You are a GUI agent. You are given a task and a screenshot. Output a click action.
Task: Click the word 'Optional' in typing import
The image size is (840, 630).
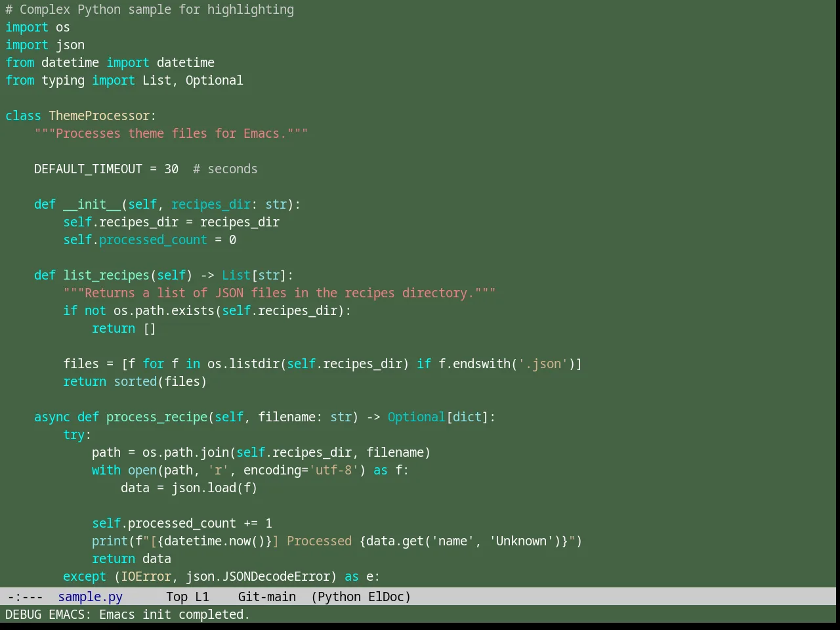point(215,80)
